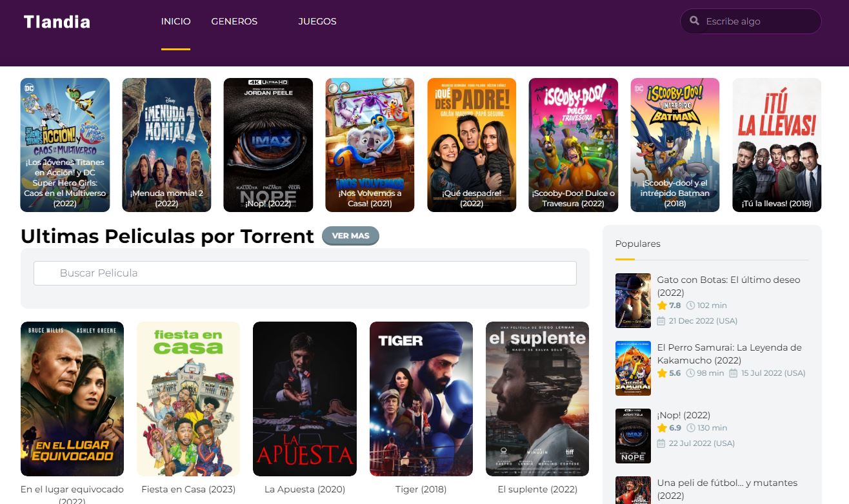The width and height of the screenshot is (849, 504).
Task: Click the search magnifier icon in the header
Action: pyautogui.click(x=695, y=21)
